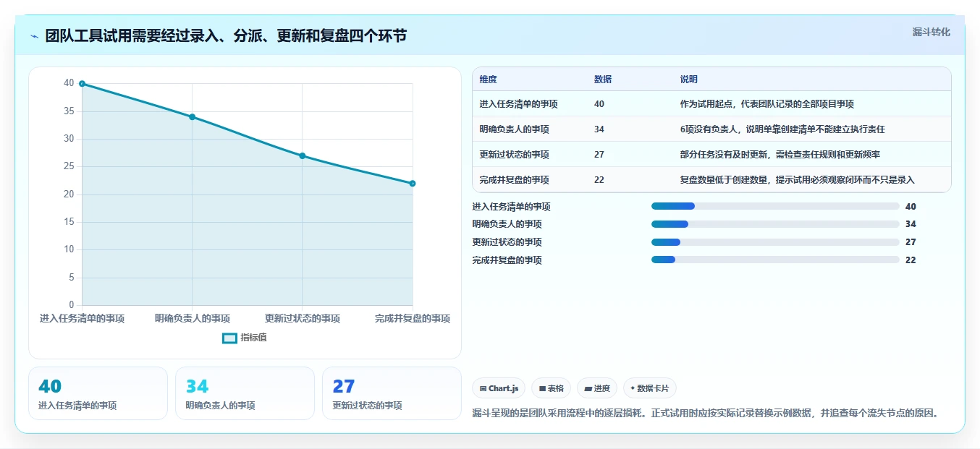Click the table cell 进入任务清单的事项

[x=518, y=104]
